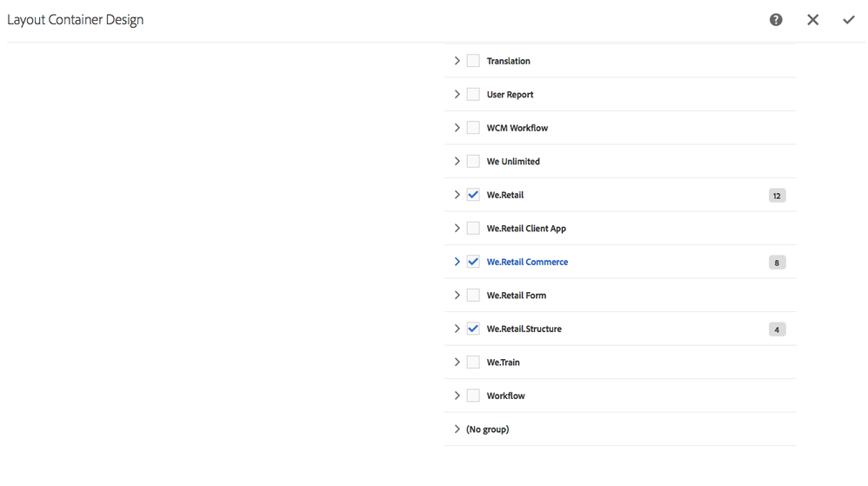Enable the We.Train group checkbox
The image size is (868, 486).
coord(473,362)
